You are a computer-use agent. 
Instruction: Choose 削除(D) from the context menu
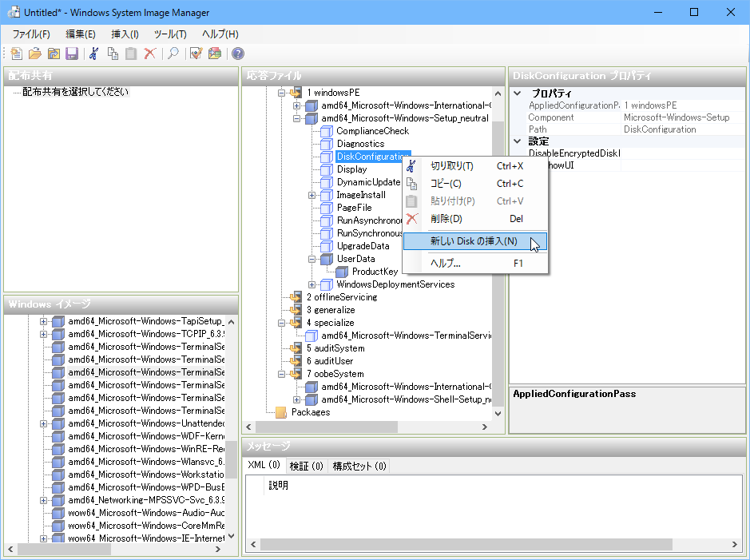(475, 219)
